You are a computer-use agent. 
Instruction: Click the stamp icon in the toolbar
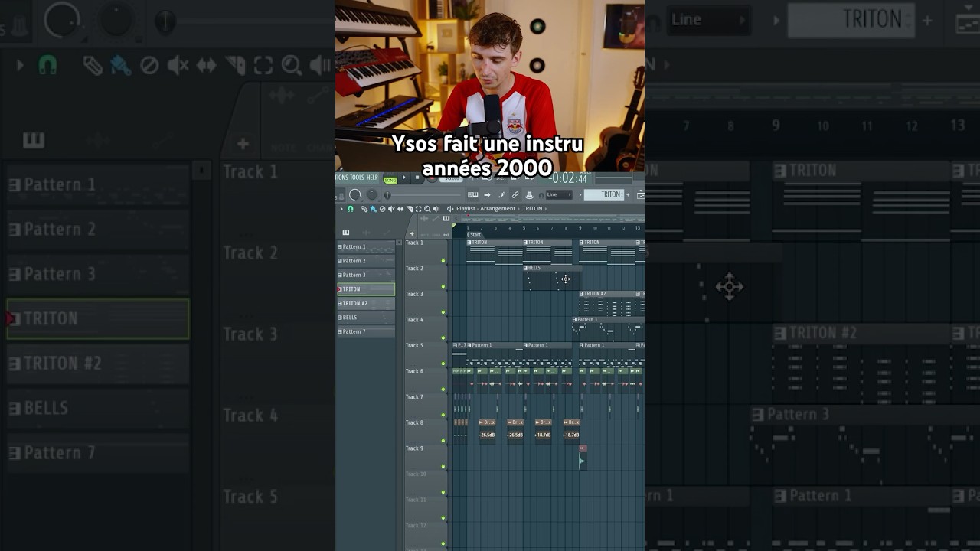tap(529, 195)
